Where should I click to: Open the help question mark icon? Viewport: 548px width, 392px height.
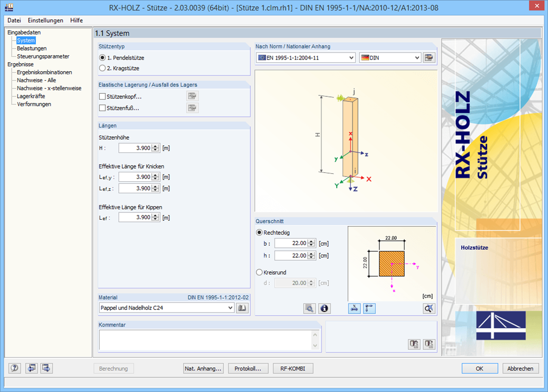pos(14,368)
